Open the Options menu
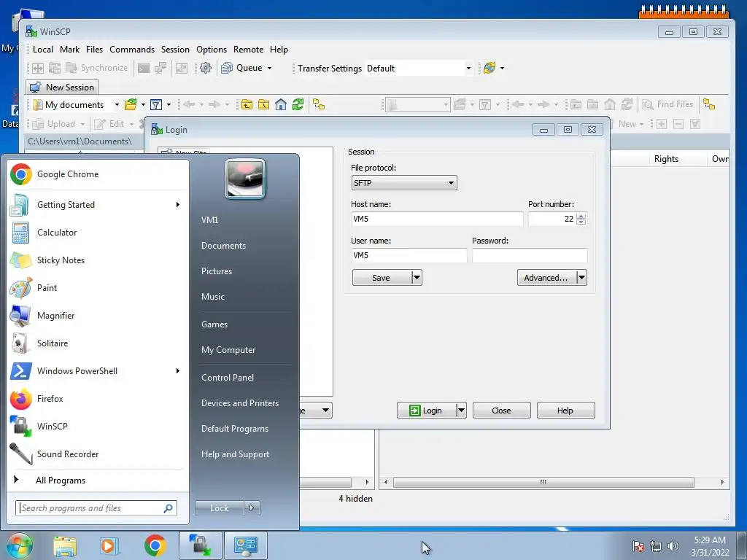This screenshot has height=560, width=747. [212, 50]
